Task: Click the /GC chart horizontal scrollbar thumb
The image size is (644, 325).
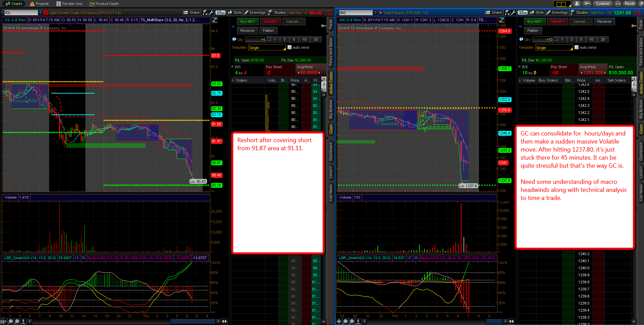Action: tap(494, 321)
